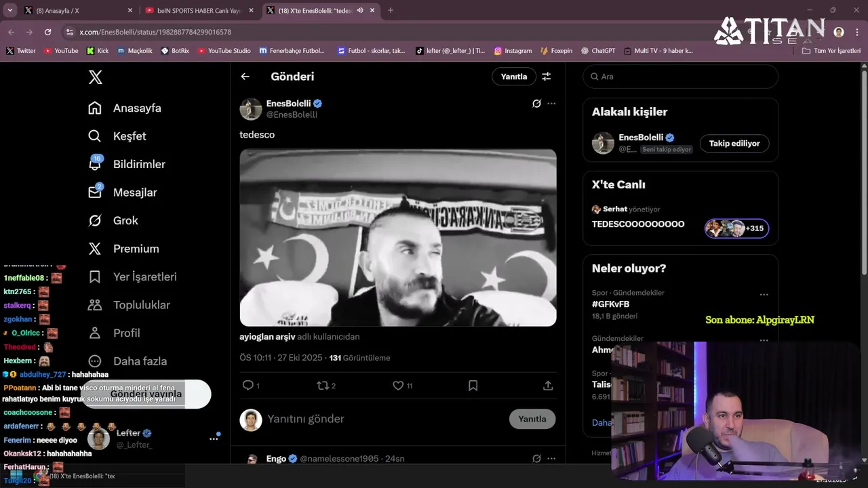The height and width of the screenshot is (488, 868).
Task: Open more options for #GFKvFB trend
Action: click(764, 295)
